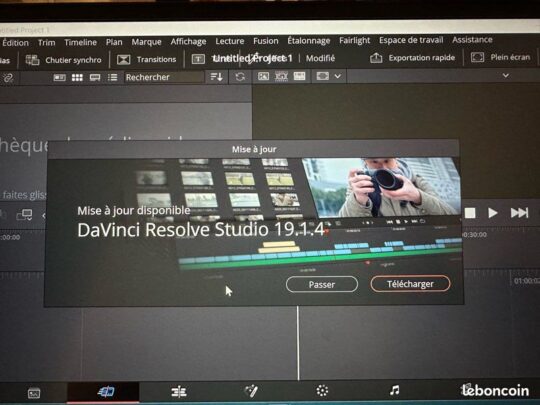Open the Trim menu
This screenshot has height=405, width=540.
(x=46, y=43)
